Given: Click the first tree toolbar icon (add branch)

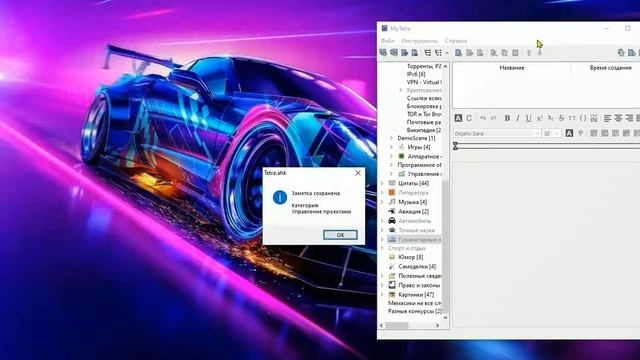Looking at the screenshot, I should click(383, 53).
